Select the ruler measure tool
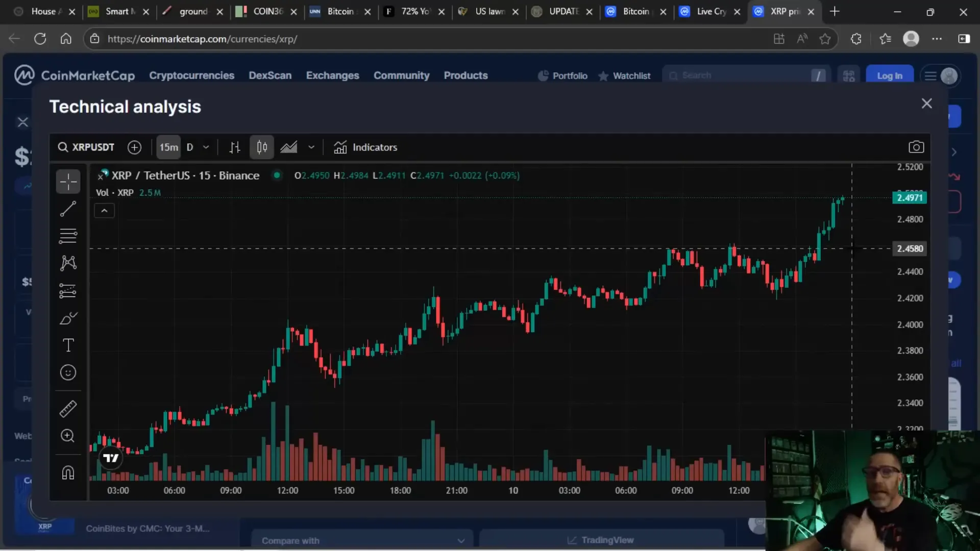 (x=68, y=409)
